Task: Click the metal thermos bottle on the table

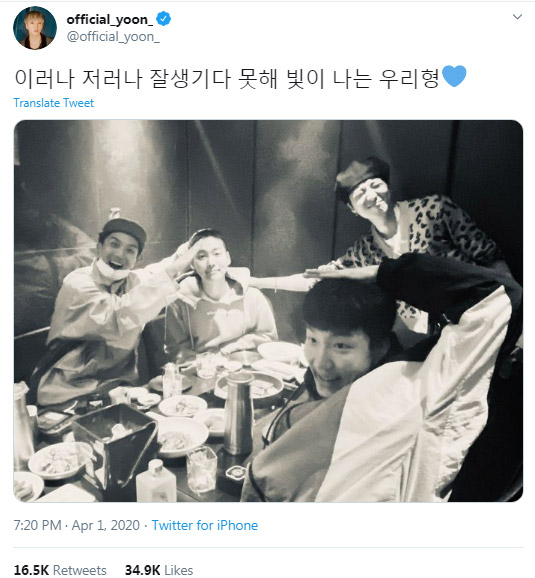Action: pyautogui.click(x=238, y=413)
